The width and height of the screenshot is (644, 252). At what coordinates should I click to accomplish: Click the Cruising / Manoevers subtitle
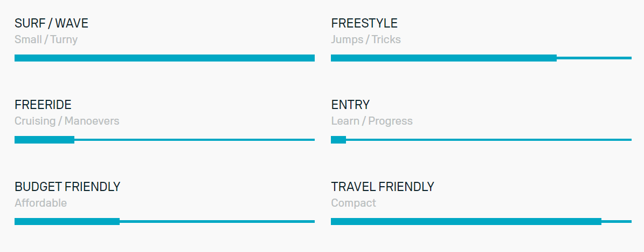pos(67,121)
